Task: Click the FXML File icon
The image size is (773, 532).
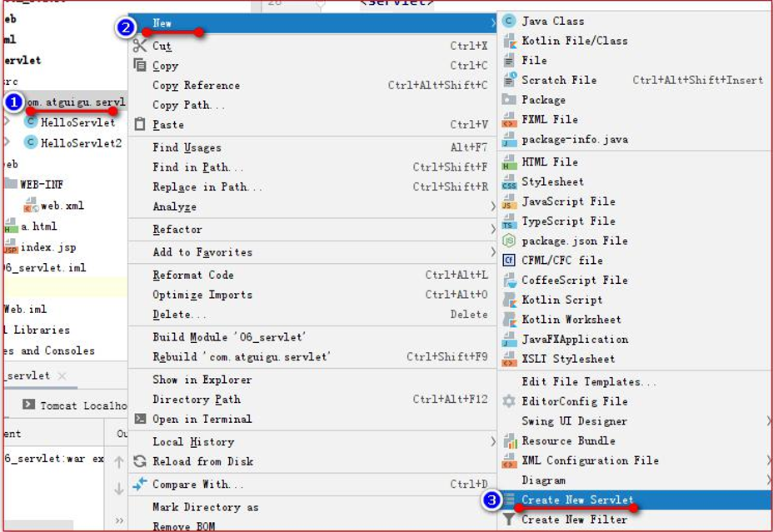Action: click(x=509, y=119)
